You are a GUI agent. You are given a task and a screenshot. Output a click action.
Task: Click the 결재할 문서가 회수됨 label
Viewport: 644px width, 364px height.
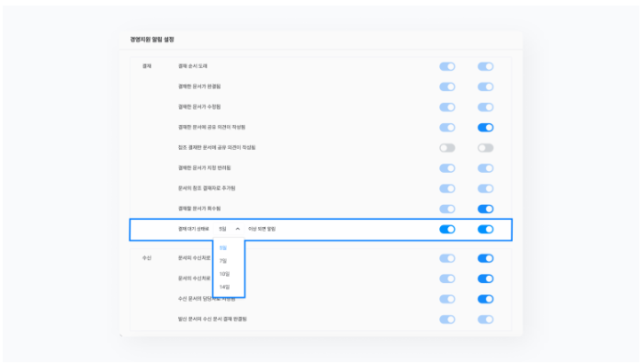pos(199,209)
